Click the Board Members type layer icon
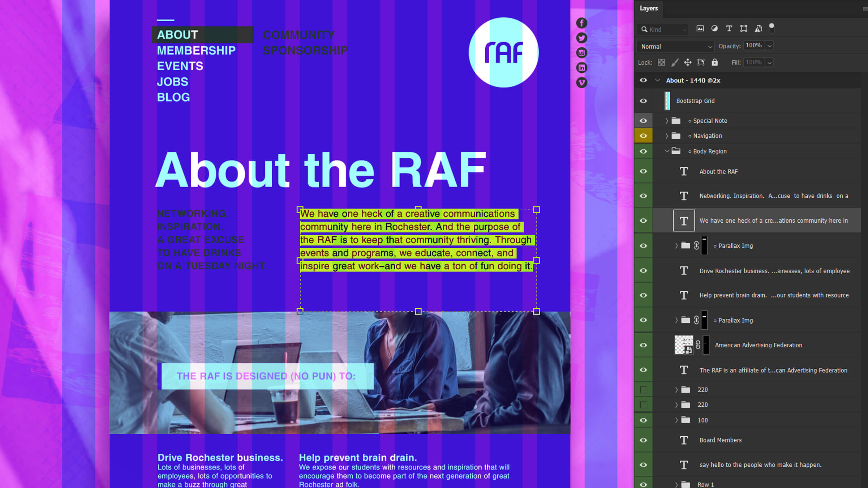868x488 pixels. (684, 440)
